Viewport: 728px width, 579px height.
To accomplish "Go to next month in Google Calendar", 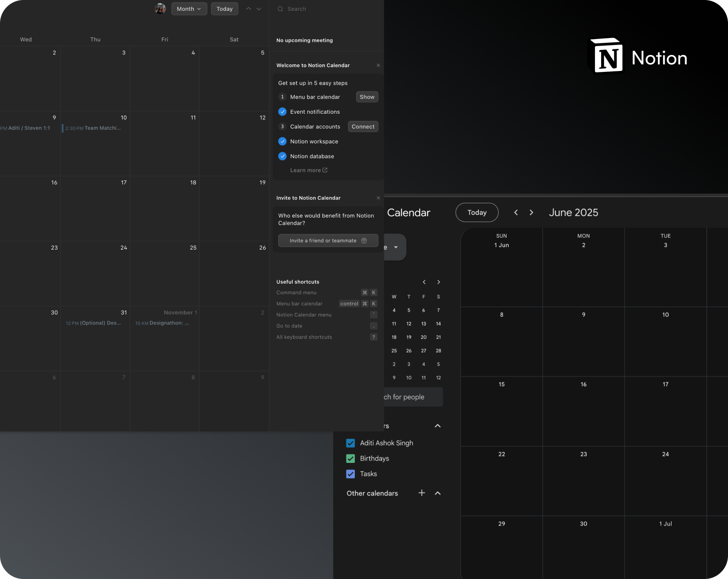I will [532, 212].
